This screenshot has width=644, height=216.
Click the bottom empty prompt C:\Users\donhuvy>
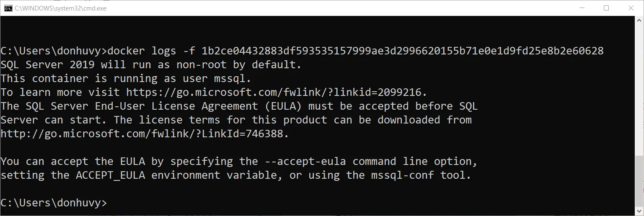pyautogui.click(x=54, y=203)
